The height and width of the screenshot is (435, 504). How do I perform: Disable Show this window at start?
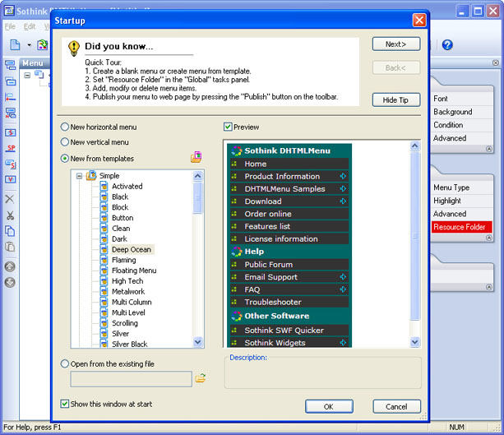tap(65, 404)
